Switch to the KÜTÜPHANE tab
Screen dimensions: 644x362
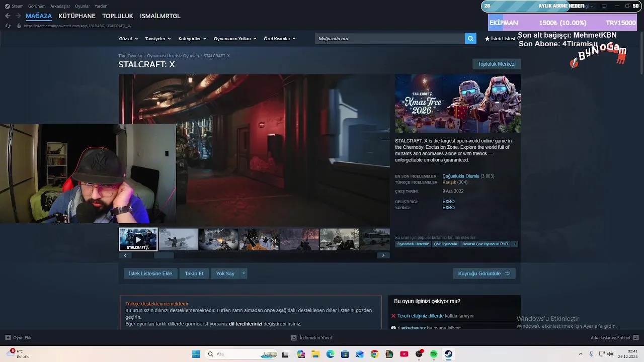77,16
